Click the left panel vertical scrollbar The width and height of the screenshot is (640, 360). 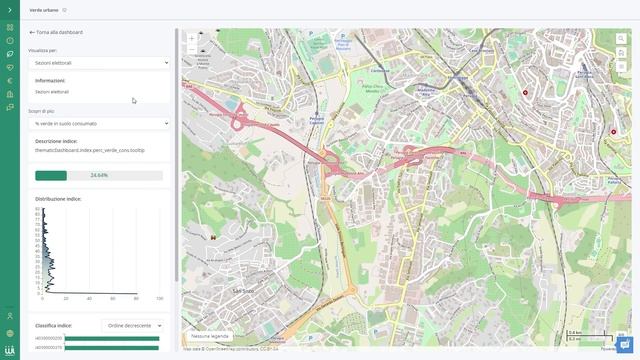(176, 155)
